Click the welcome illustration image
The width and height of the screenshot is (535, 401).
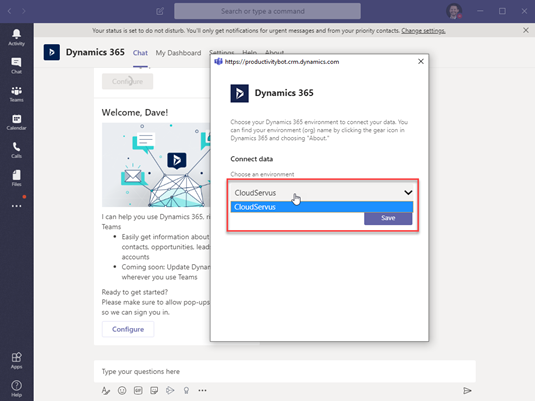[x=156, y=165]
